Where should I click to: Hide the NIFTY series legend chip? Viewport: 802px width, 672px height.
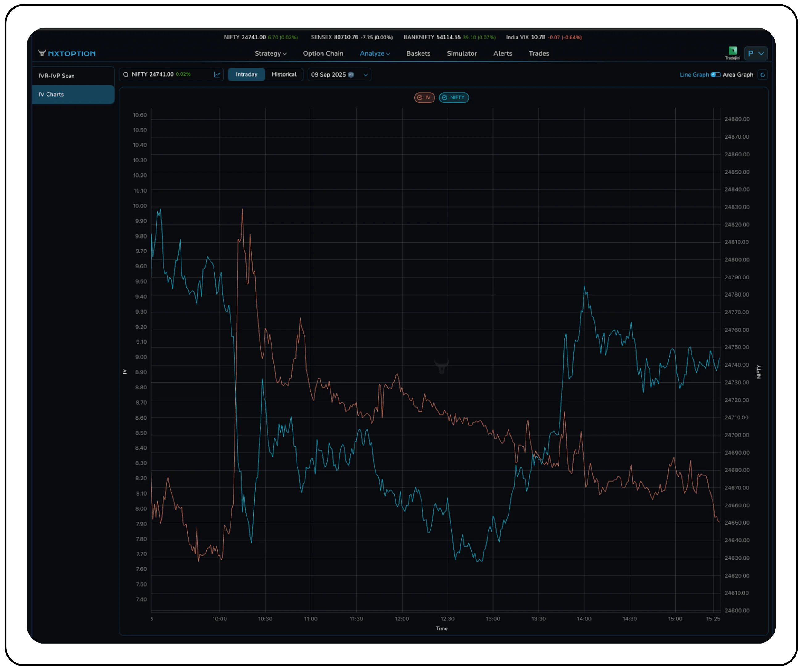pos(454,98)
